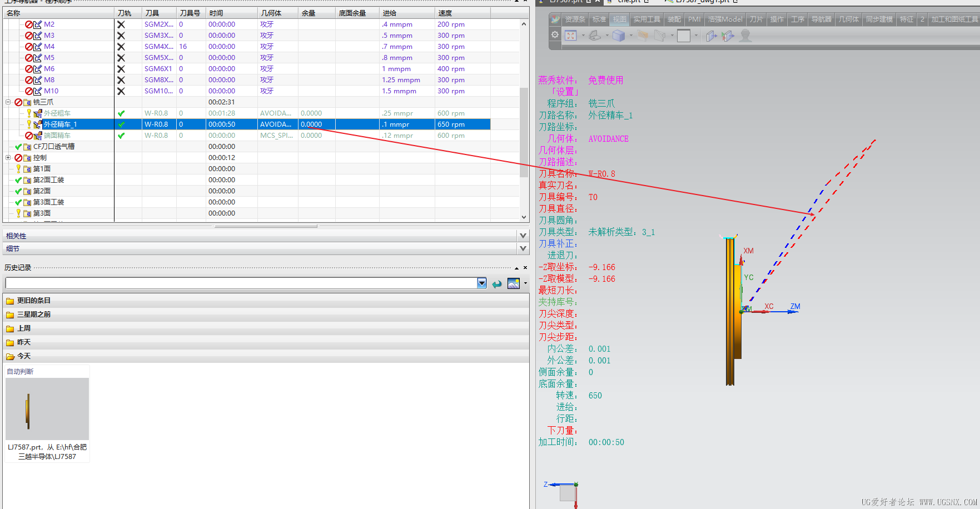Select the 第3面工装 program group
The height and width of the screenshot is (509, 980).
coord(48,202)
